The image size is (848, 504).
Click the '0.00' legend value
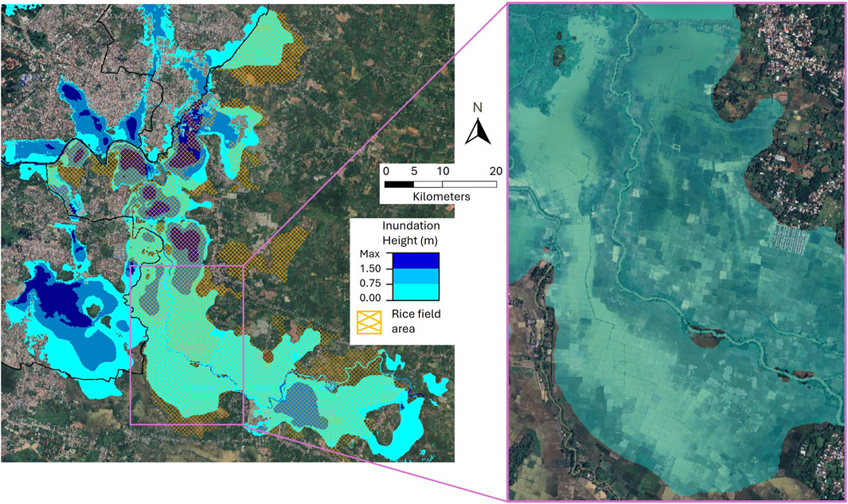click(x=370, y=298)
